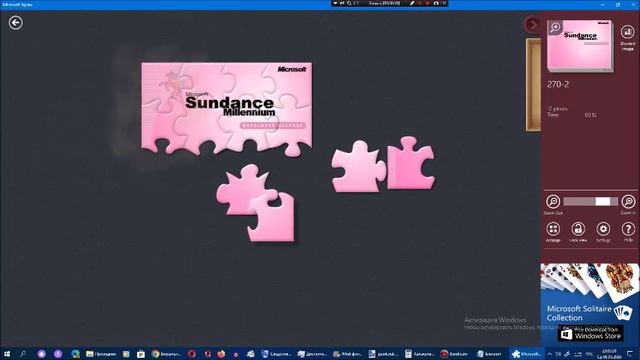Click the puzzle name 270-2
Image resolution: width=640 pixels, height=360 pixels.
pyautogui.click(x=558, y=84)
